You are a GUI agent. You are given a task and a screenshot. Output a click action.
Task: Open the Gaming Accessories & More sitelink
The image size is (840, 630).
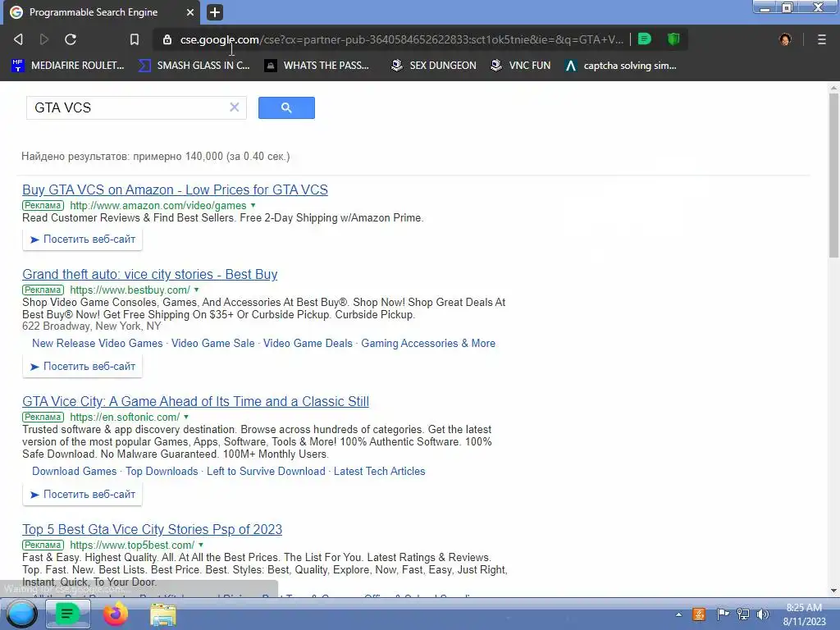pyautogui.click(x=428, y=344)
